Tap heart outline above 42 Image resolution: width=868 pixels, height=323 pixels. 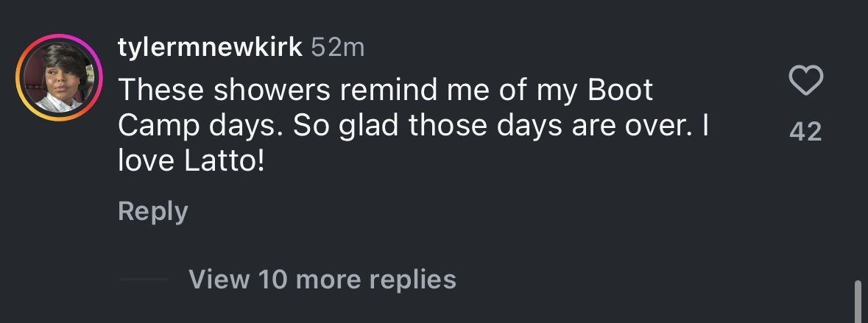point(805,80)
